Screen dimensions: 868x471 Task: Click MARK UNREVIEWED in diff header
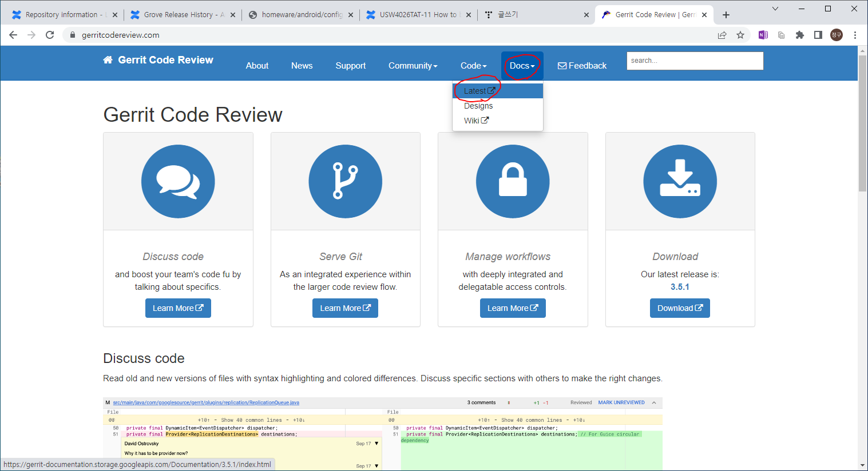[621, 402]
